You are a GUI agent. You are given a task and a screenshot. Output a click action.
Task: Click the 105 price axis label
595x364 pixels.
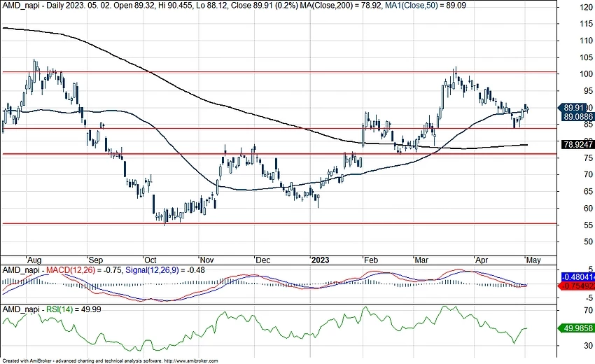click(x=587, y=57)
